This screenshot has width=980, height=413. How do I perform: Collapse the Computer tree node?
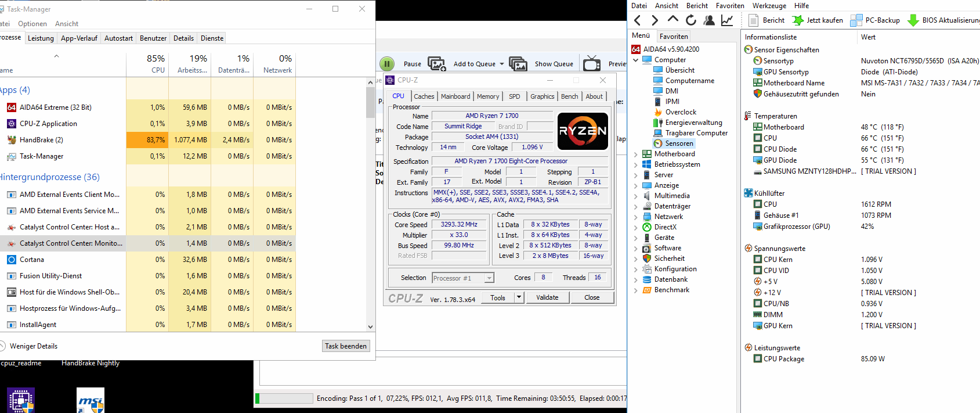(x=636, y=60)
